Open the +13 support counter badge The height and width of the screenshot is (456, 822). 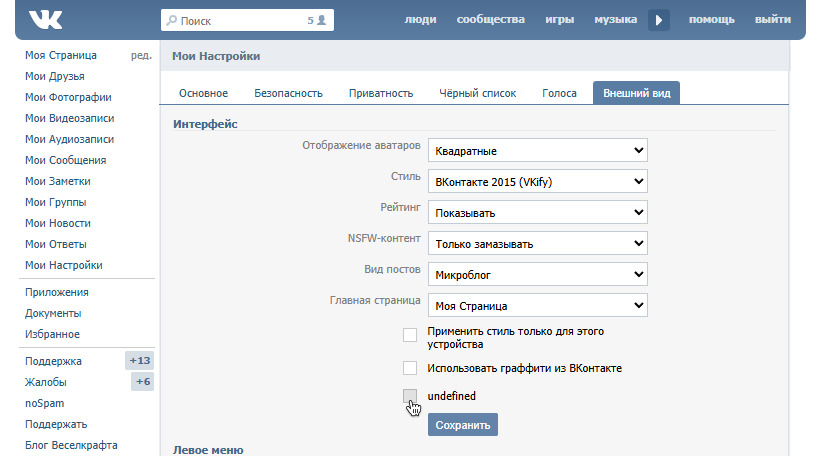(x=140, y=361)
